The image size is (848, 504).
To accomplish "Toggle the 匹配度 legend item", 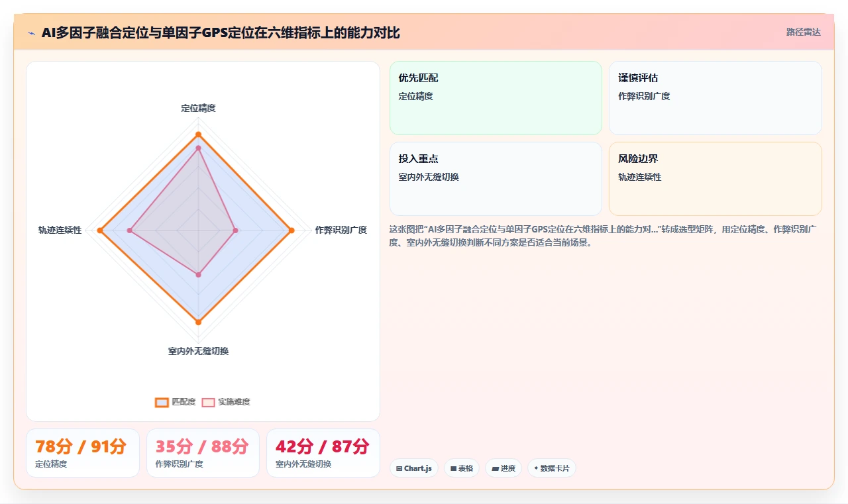I will 176,402.
